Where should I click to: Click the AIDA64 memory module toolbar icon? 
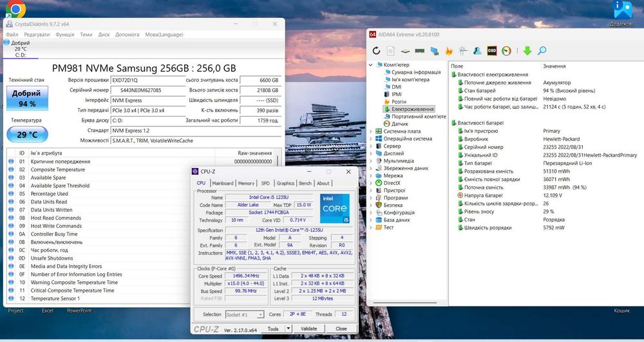tap(420, 51)
